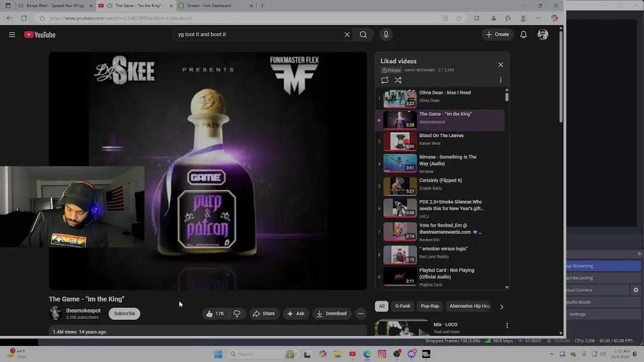Image resolution: width=644 pixels, height=362 pixels.
Task: Toggle Studio Mode in OBS window
Action: [604, 302]
